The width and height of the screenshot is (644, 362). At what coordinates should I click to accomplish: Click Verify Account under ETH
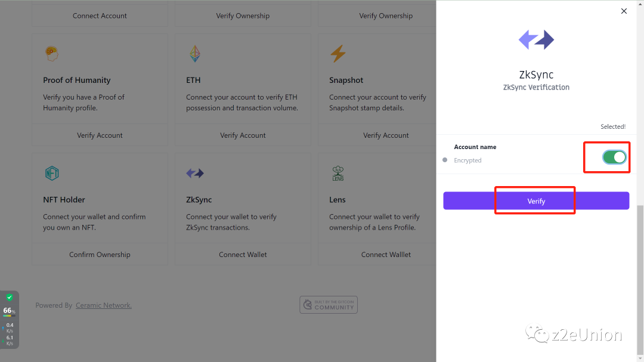(x=243, y=135)
